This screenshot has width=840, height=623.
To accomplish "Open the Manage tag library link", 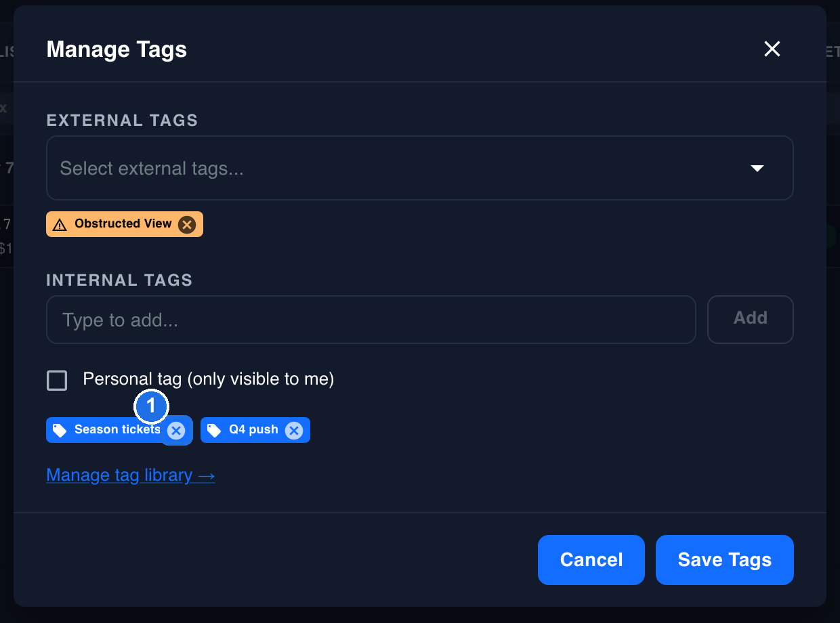I will [x=131, y=475].
